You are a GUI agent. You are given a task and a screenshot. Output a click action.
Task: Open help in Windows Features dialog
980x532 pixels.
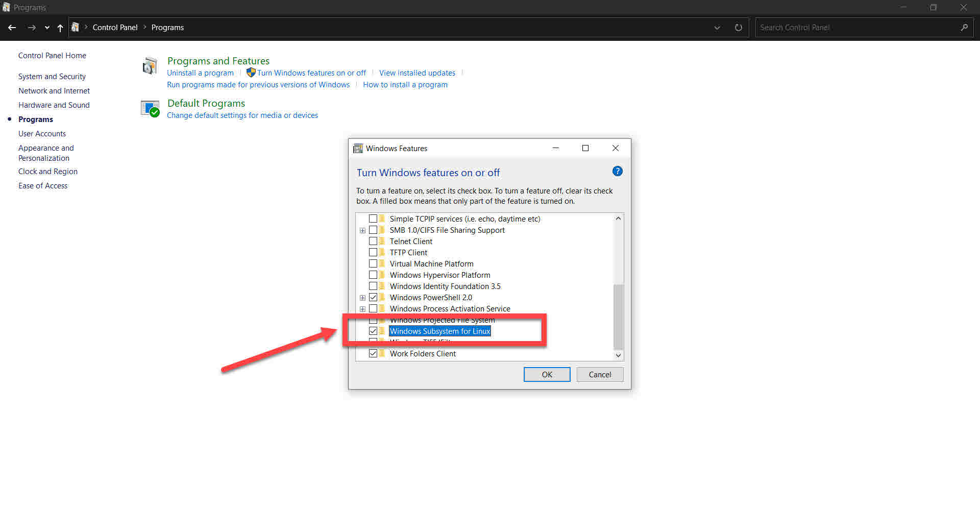coord(618,172)
